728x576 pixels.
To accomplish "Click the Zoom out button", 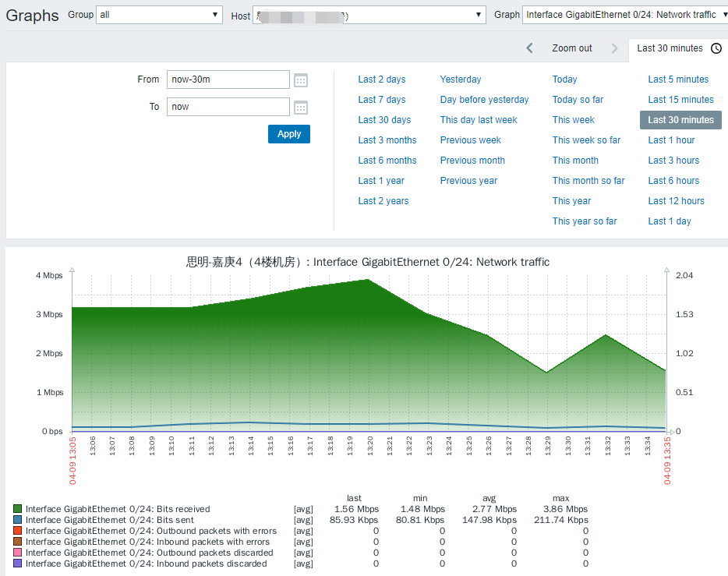I will click(572, 48).
